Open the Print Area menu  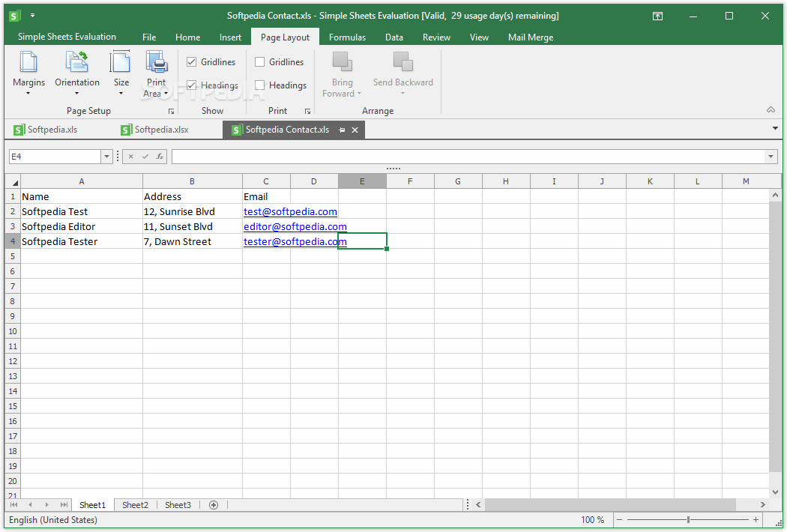(156, 74)
